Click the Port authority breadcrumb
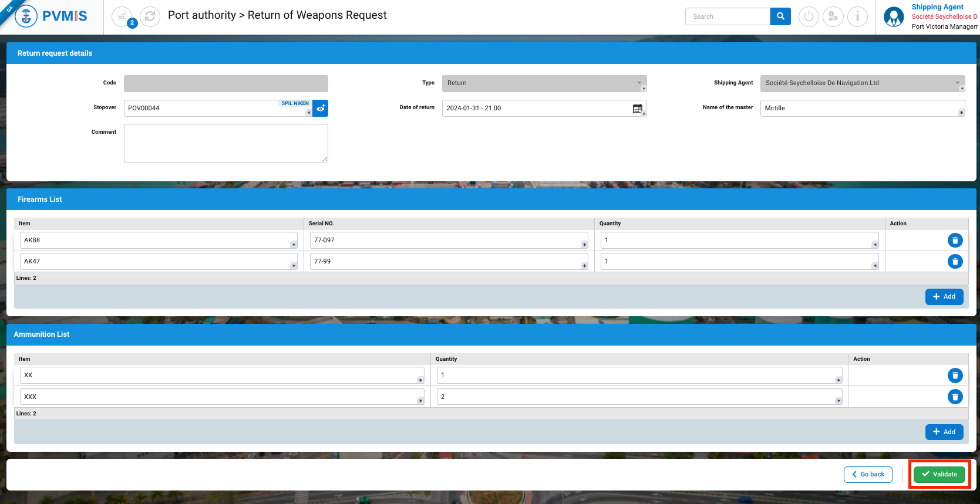 tap(201, 15)
